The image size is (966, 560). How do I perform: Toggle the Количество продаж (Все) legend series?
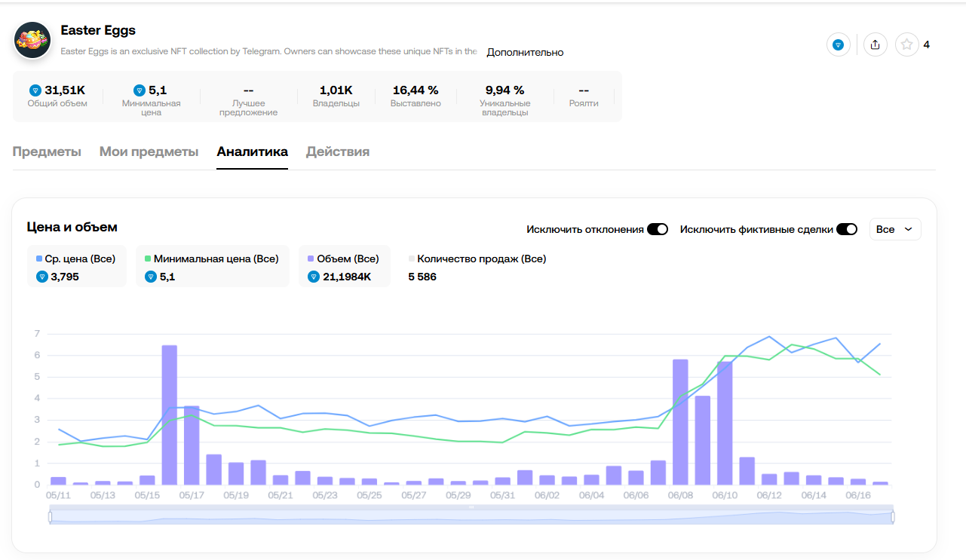click(478, 267)
